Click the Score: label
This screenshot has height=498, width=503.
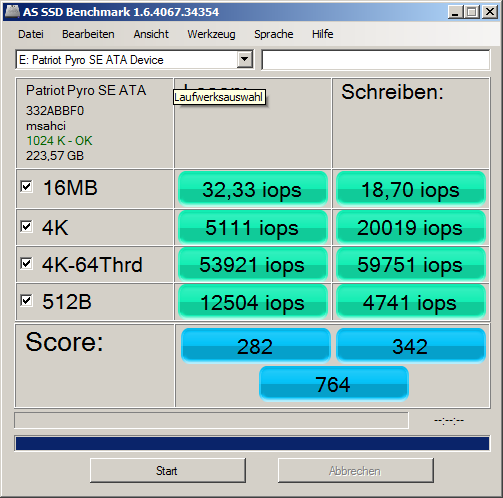click(x=64, y=342)
